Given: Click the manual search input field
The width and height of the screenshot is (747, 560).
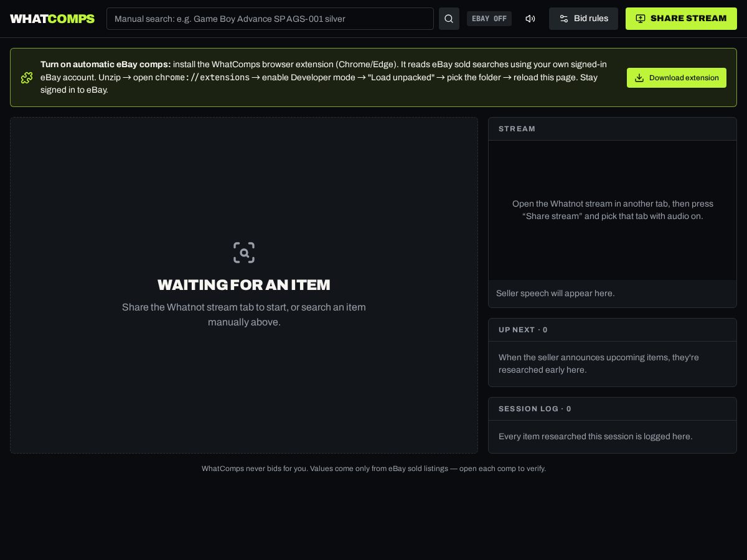Looking at the screenshot, I should [270, 19].
